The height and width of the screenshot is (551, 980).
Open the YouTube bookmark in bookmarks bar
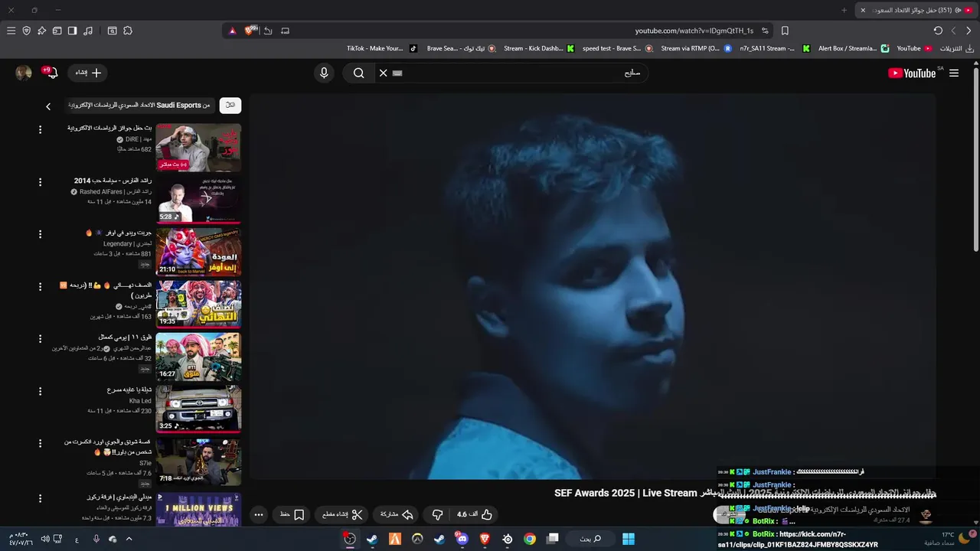coord(914,48)
